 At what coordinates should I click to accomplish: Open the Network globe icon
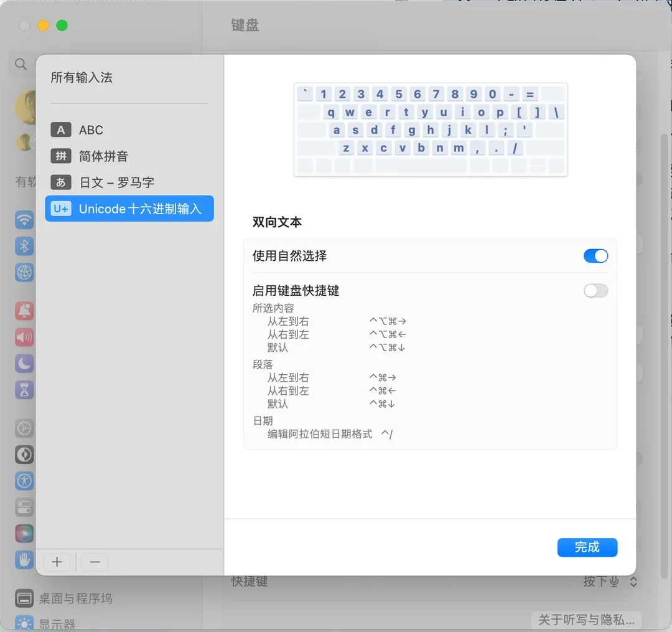pos(24,272)
